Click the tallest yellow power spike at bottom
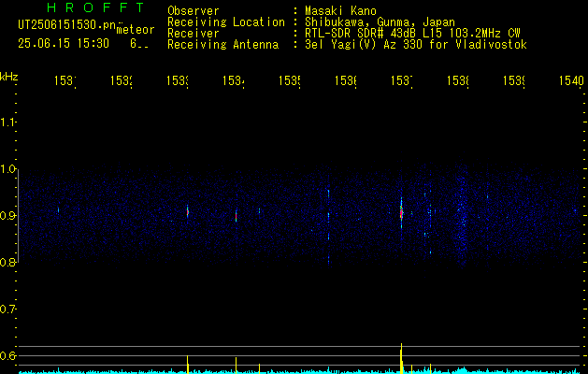This screenshot has height=374, width=588. [x=401, y=358]
